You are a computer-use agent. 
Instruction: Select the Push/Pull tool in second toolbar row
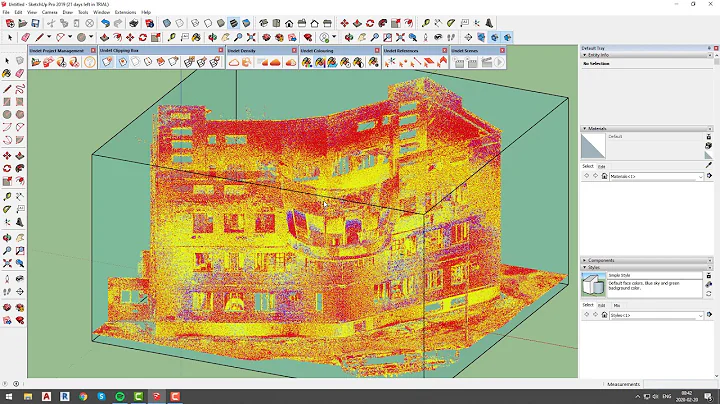point(104,37)
